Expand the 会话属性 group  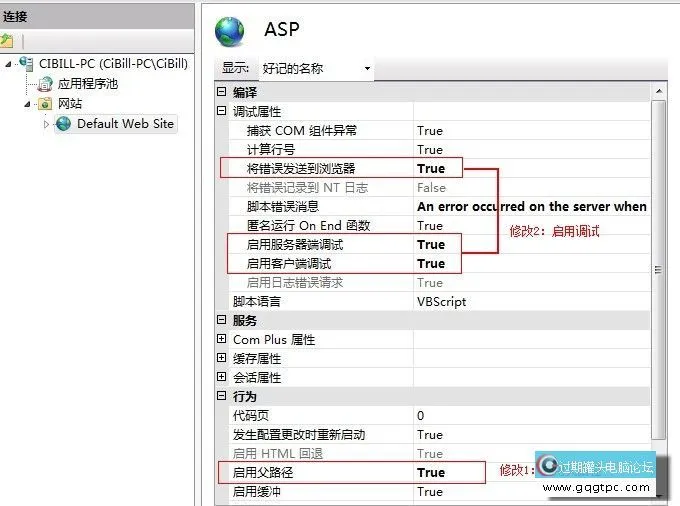click(x=221, y=378)
